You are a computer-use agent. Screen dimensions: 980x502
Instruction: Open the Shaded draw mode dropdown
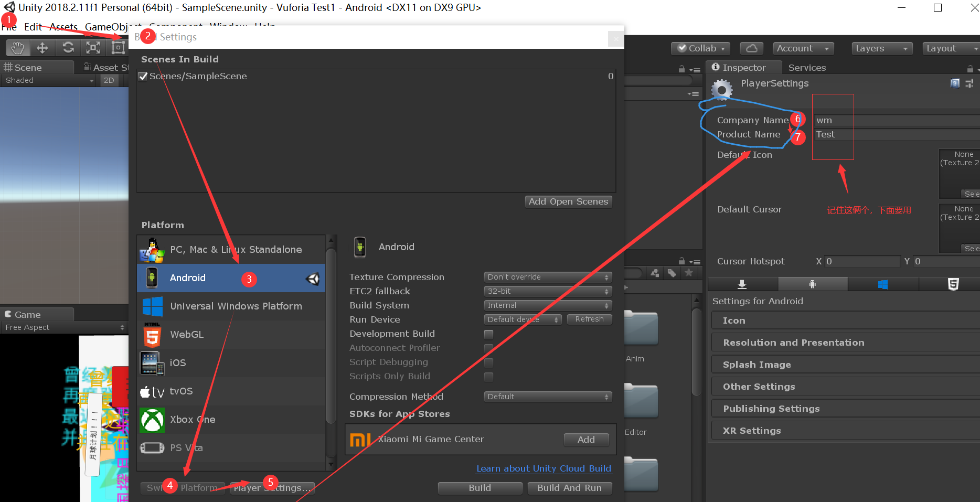pos(47,80)
